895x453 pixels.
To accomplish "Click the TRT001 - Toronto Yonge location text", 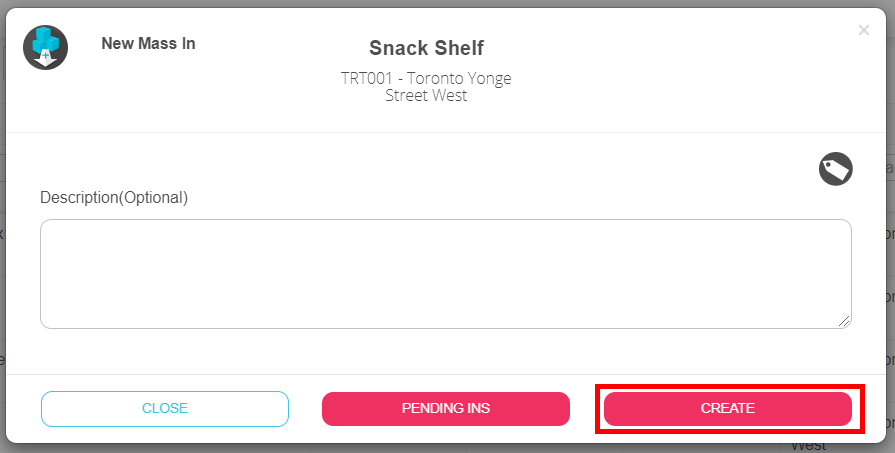I will 426,79.
